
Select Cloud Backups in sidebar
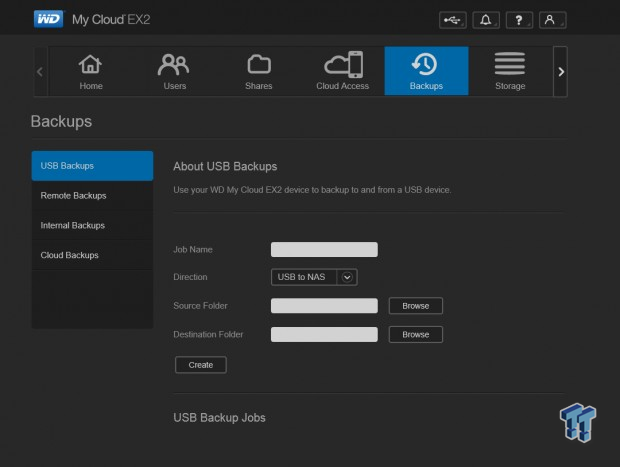pyautogui.click(x=93, y=255)
